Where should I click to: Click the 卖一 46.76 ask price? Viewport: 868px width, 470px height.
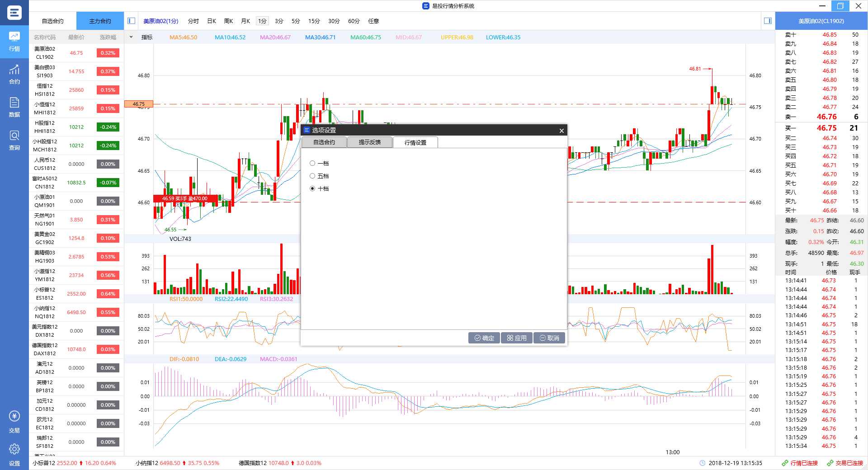826,117
